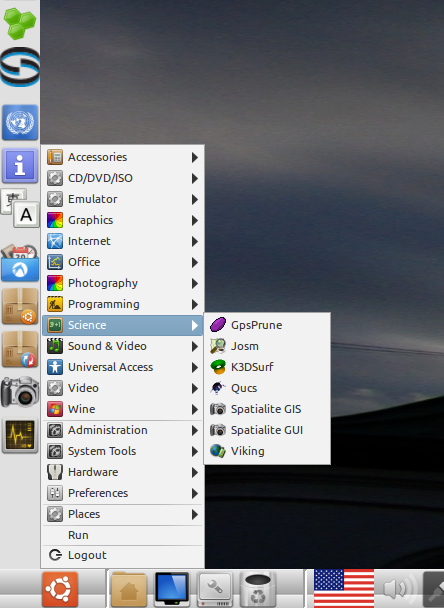The width and height of the screenshot is (444, 608).
Task: Open the Emulator category
Action: 123,199
